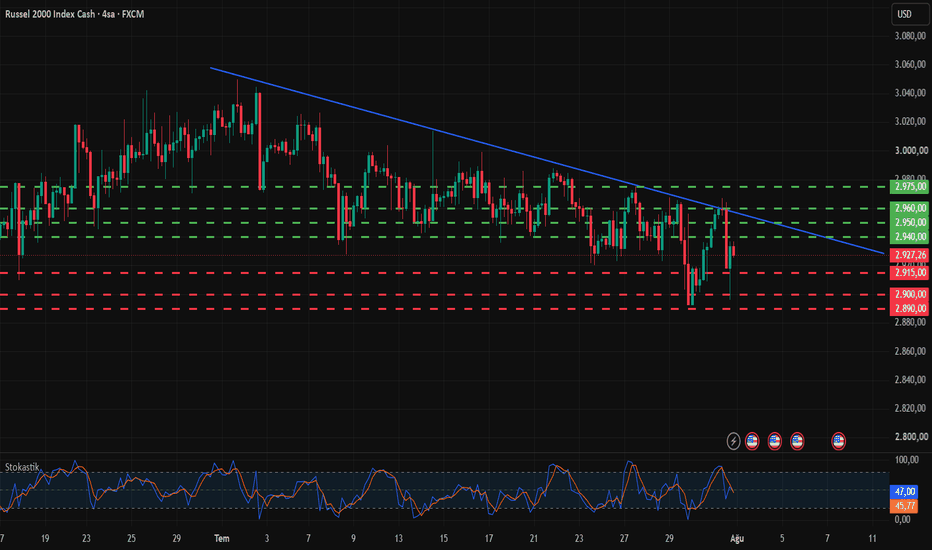The image size is (932, 550).
Task: Open the USD currency selector
Action: coord(910,14)
